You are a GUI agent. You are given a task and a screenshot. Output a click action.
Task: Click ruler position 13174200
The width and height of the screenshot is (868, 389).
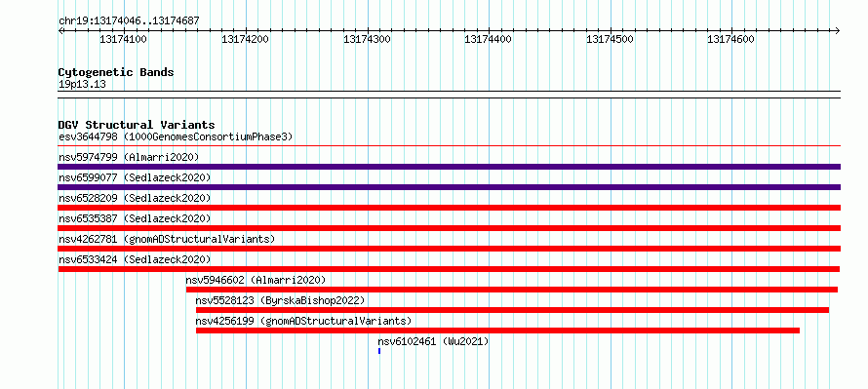coord(245,39)
